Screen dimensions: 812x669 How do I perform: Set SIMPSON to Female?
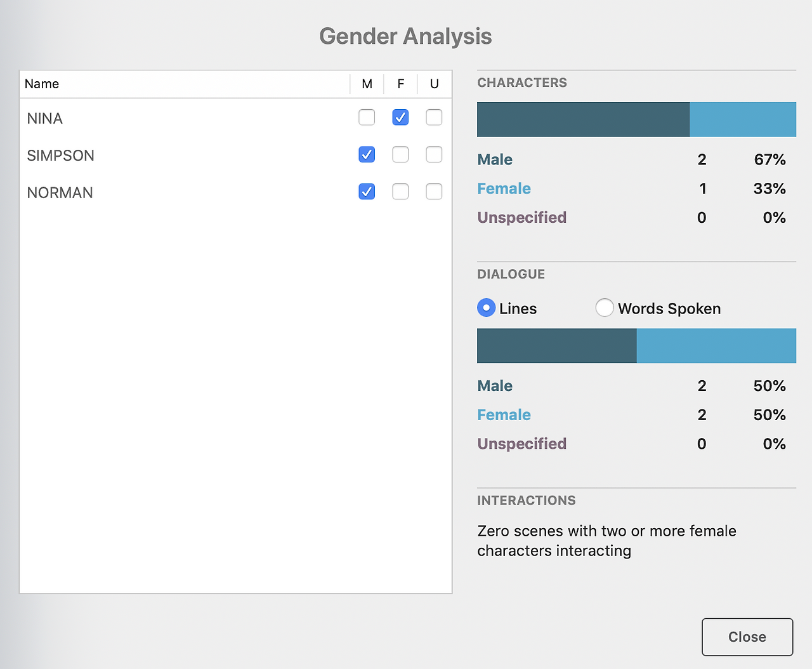tap(400, 154)
